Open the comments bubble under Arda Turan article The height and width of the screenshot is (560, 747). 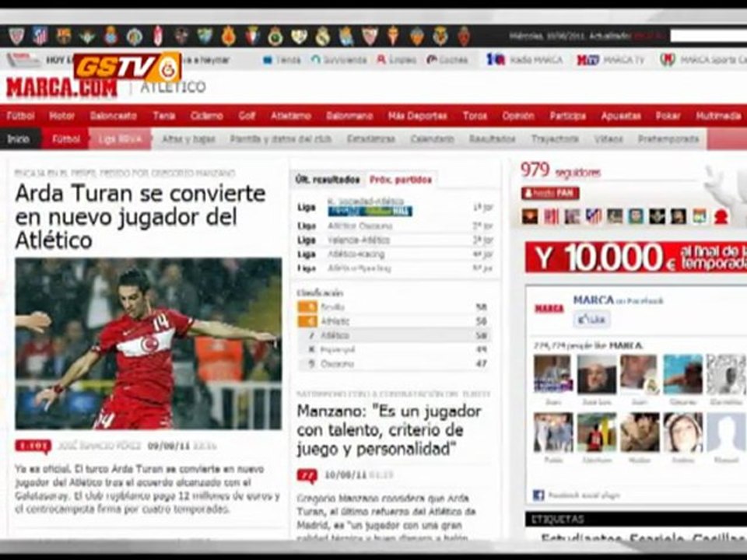pyautogui.click(x=33, y=446)
